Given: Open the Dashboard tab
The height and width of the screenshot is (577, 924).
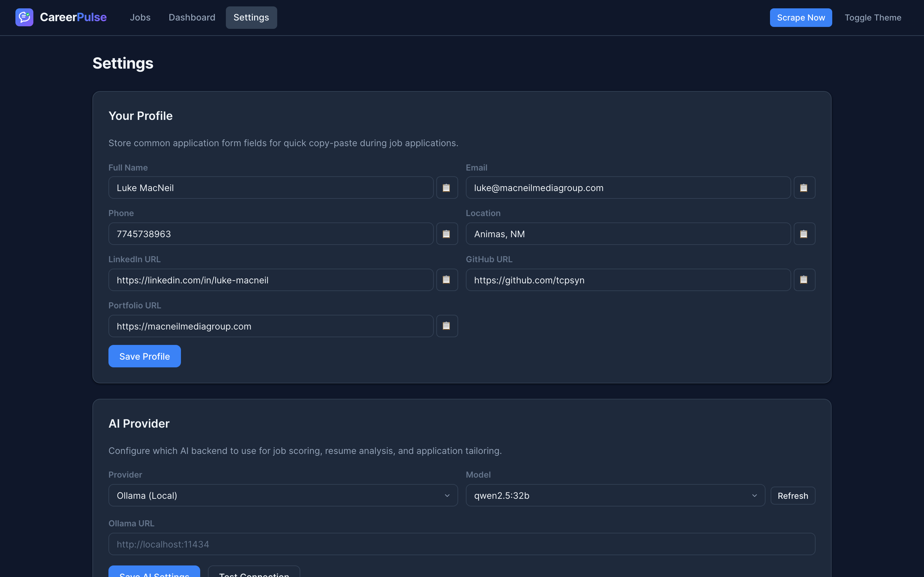Looking at the screenshot, I should click(192, 17).
